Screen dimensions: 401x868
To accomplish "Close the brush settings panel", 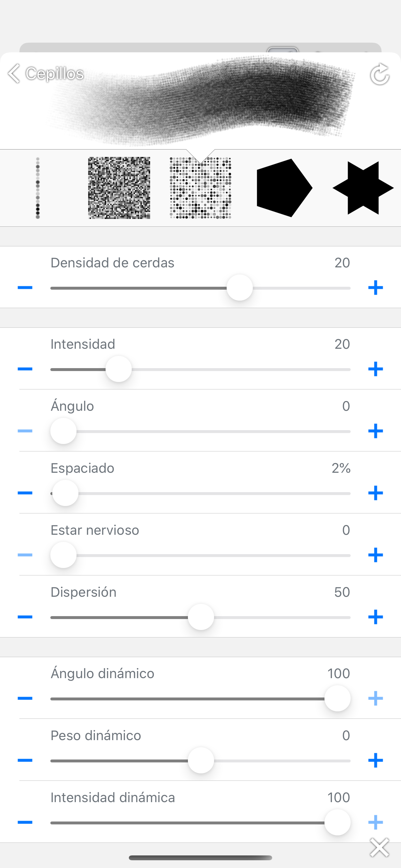I will pos(379,847).
